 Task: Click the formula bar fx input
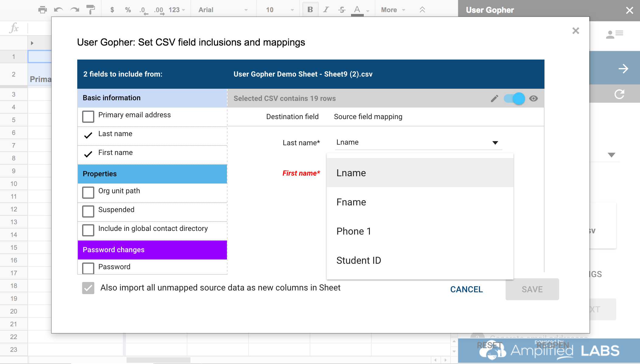coord(40,28)
